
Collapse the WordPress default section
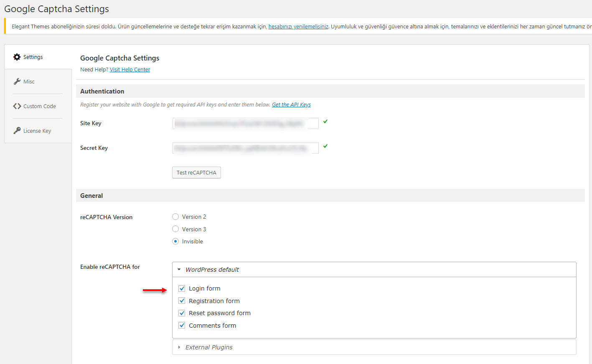[x=374, y=270]
